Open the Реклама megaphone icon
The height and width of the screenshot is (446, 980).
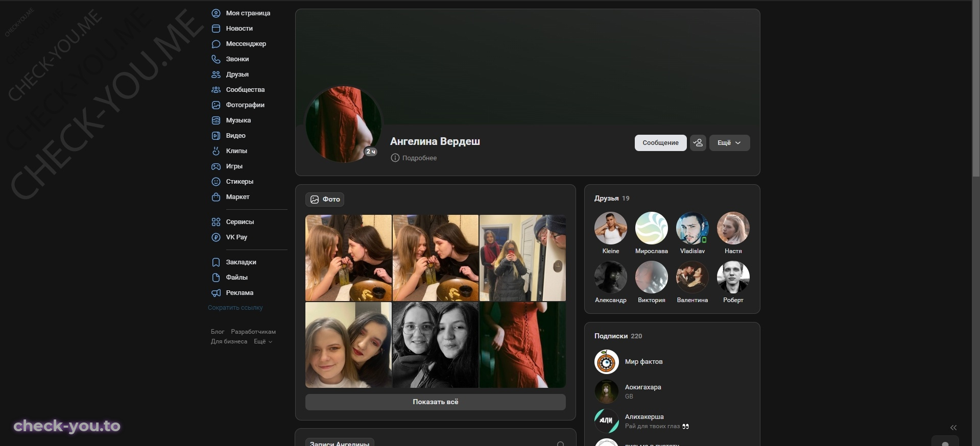216,293
